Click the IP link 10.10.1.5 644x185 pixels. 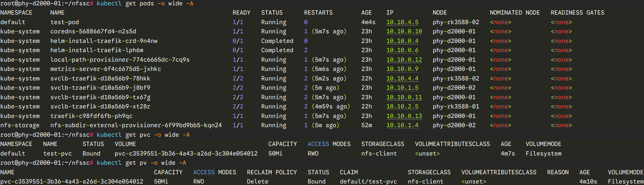pos(402,88)
